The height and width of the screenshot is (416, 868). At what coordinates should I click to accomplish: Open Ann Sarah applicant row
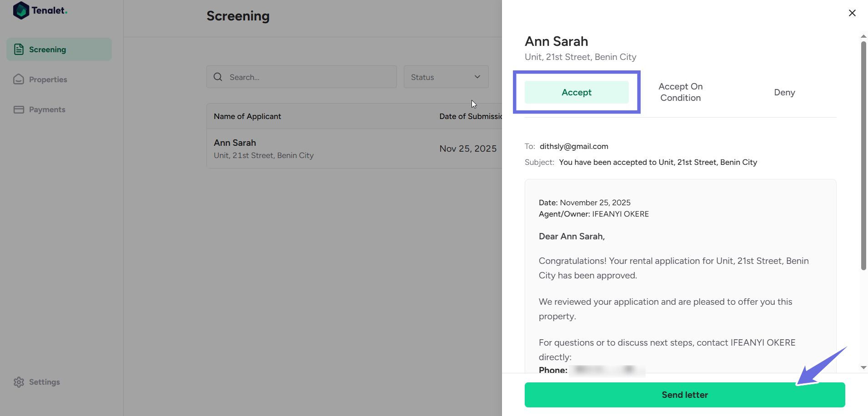pos(264,149)
